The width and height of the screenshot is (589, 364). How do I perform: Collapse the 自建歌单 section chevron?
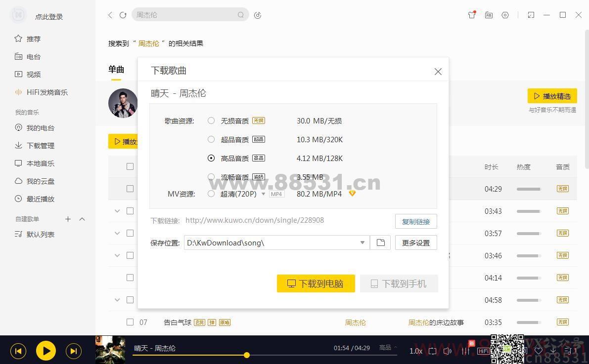coord(82,219)
